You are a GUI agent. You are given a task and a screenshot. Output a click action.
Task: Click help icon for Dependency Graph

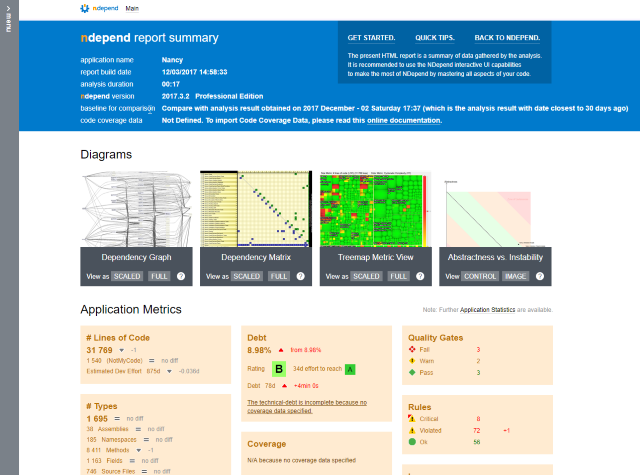pos(181,276)
